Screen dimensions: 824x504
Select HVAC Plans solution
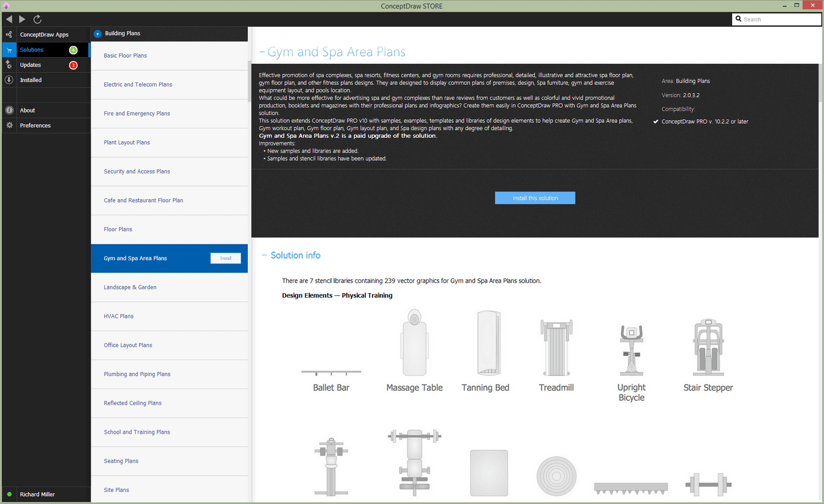(169, 316)
